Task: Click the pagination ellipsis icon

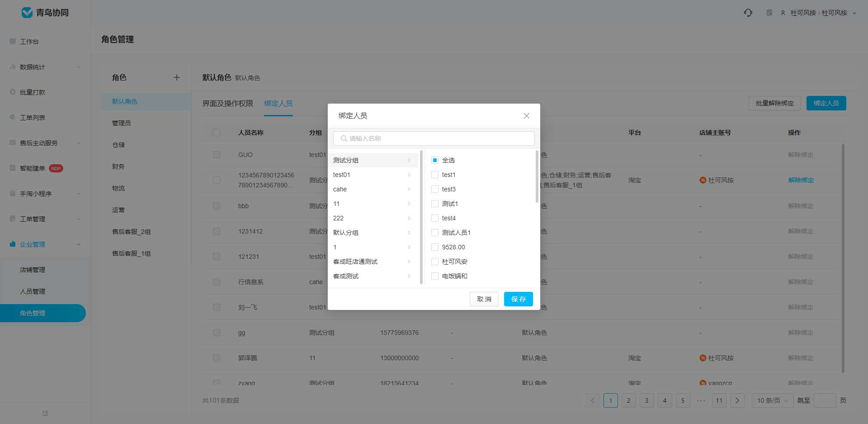Action: coord(701,400)
